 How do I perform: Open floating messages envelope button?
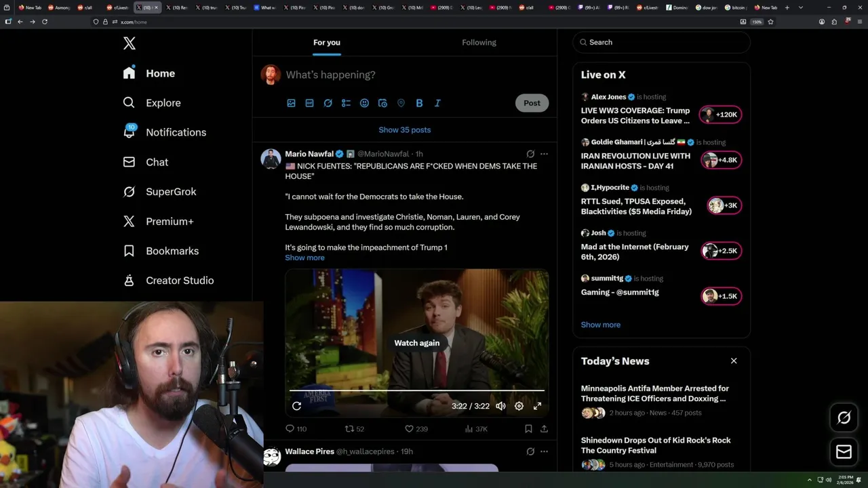pyautogui.click(x=844, y=451)
